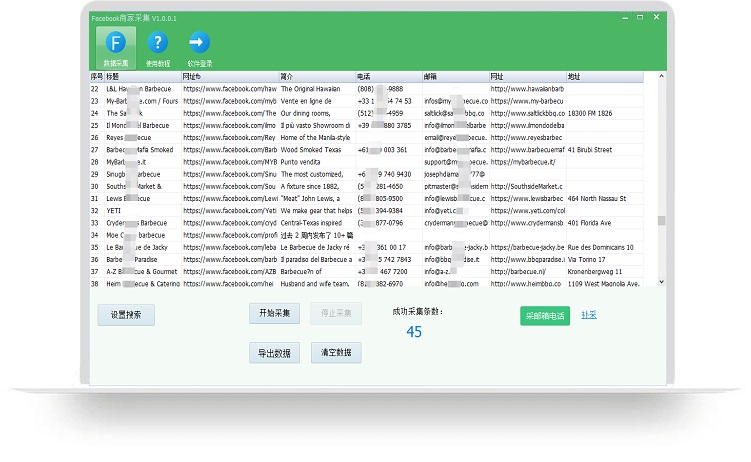
Task: Select 'A fixture since 1882,' cell
Action: tap(317, 186)
